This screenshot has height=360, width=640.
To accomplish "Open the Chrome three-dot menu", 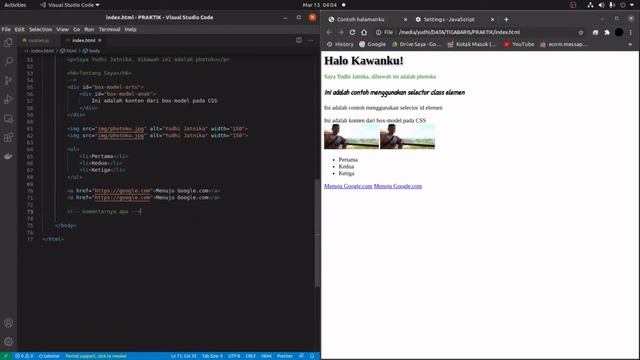I will (631, 32).
